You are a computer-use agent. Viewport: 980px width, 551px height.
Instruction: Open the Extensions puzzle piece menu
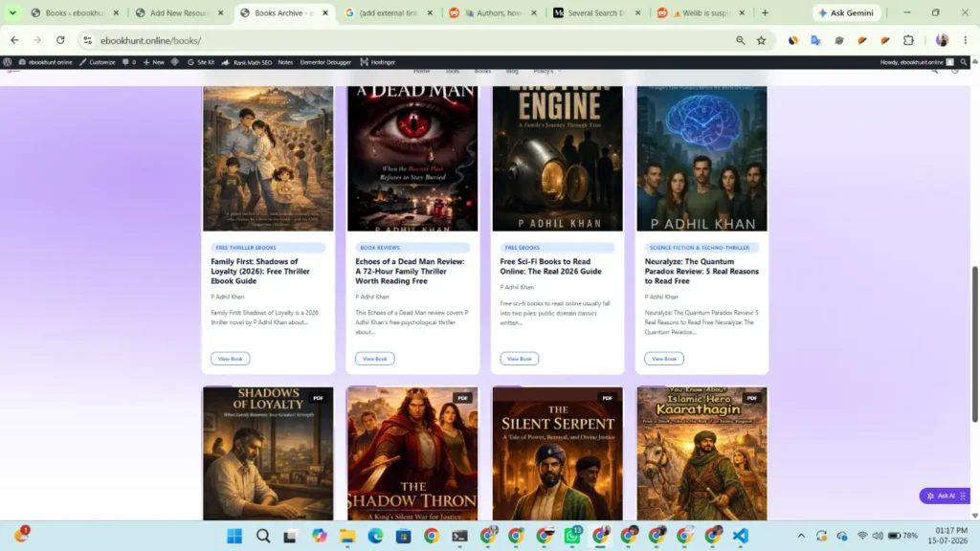(908, 40)
